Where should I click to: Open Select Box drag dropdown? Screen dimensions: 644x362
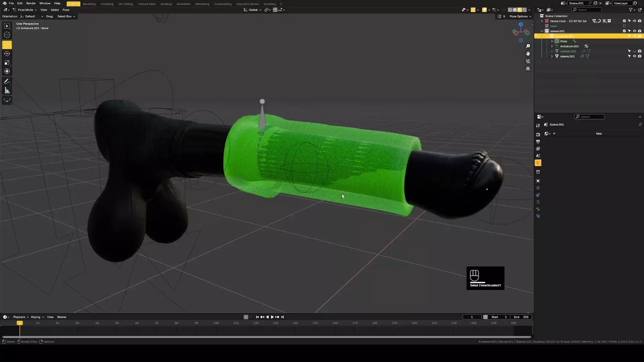(66, 16)
